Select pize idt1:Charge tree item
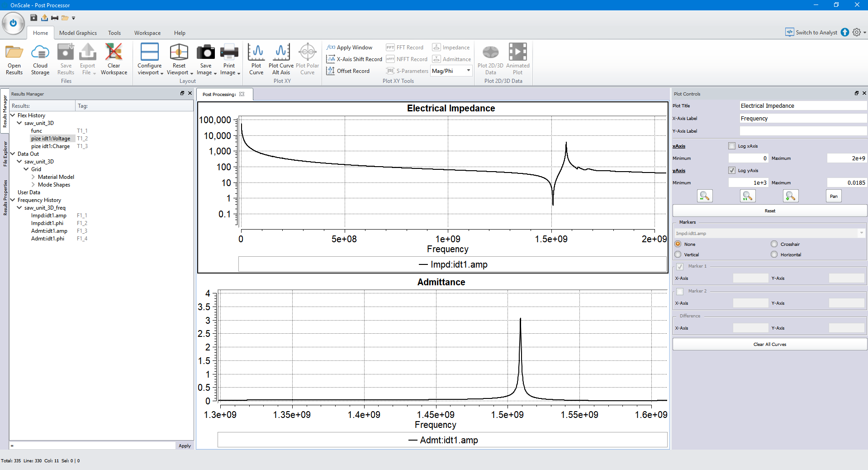Image resolution: width=868 pixels, height=470 pixels. click(50, 146)
